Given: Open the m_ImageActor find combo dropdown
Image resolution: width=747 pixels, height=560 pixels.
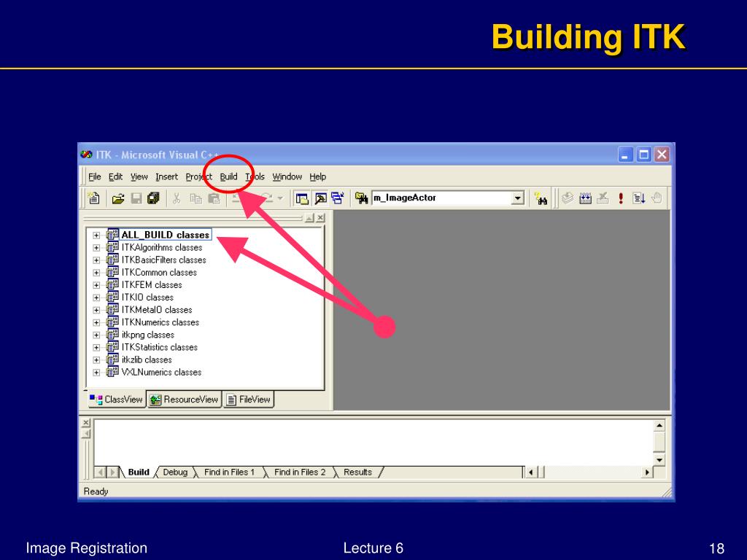Looking at the screenshot, I should pos(517,198).
